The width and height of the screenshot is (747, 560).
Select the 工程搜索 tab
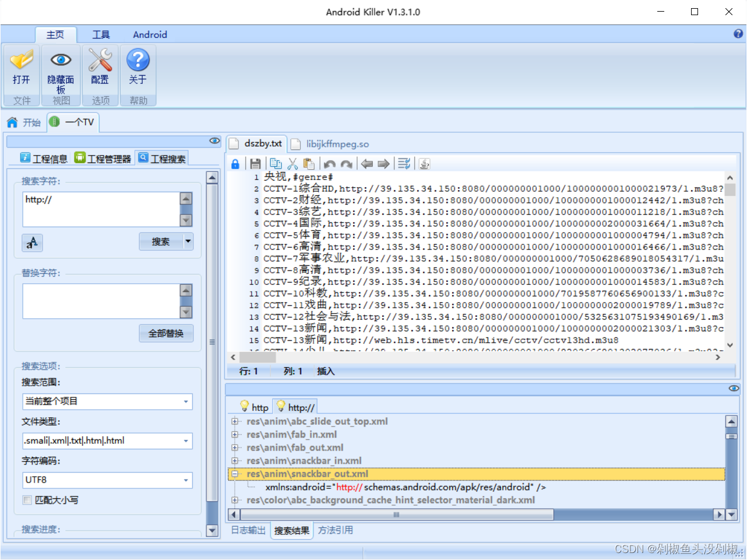[x=162, y=159]
